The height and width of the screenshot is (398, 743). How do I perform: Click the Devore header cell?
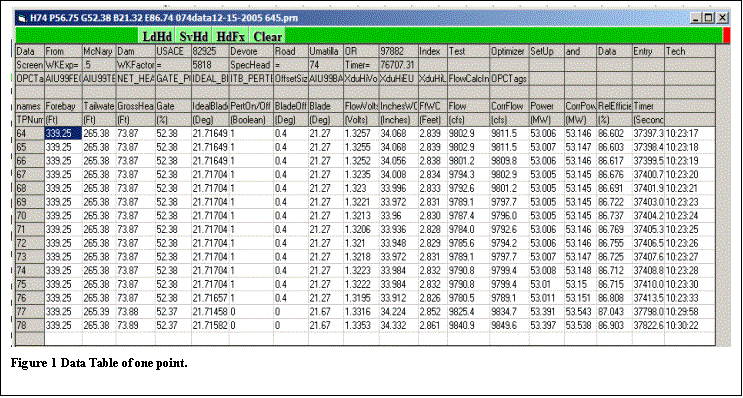point(251,50)
